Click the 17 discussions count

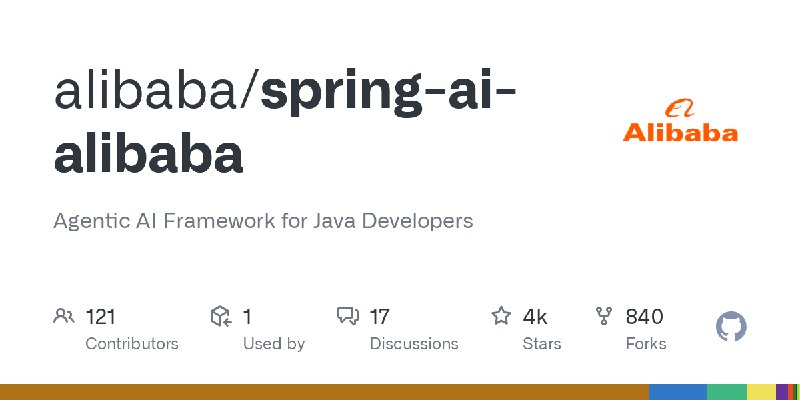pos(379,317)
